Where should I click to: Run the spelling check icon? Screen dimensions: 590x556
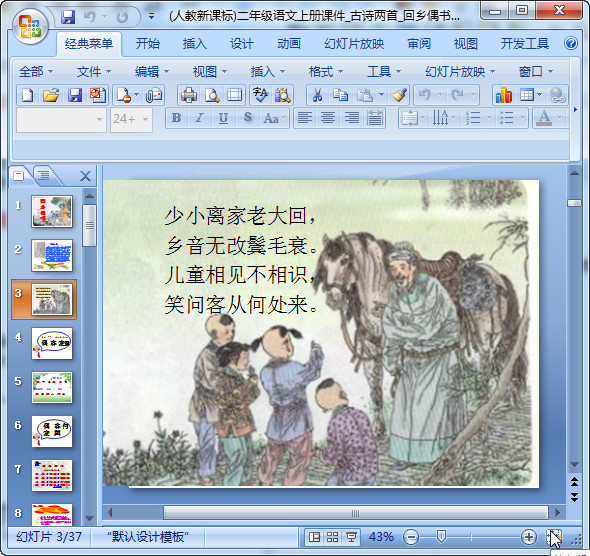(x=260, y=95)
